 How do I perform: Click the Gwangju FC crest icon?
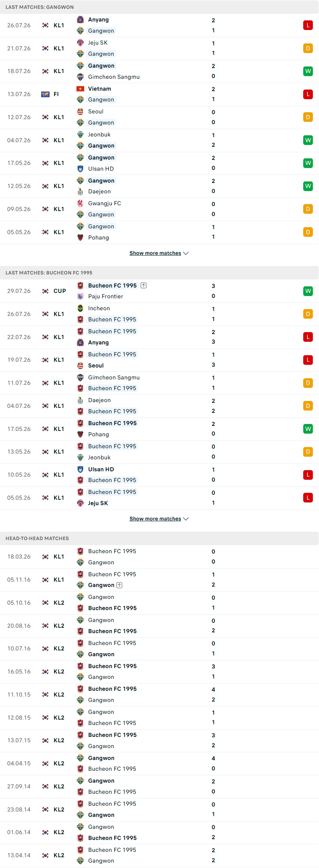80,203
